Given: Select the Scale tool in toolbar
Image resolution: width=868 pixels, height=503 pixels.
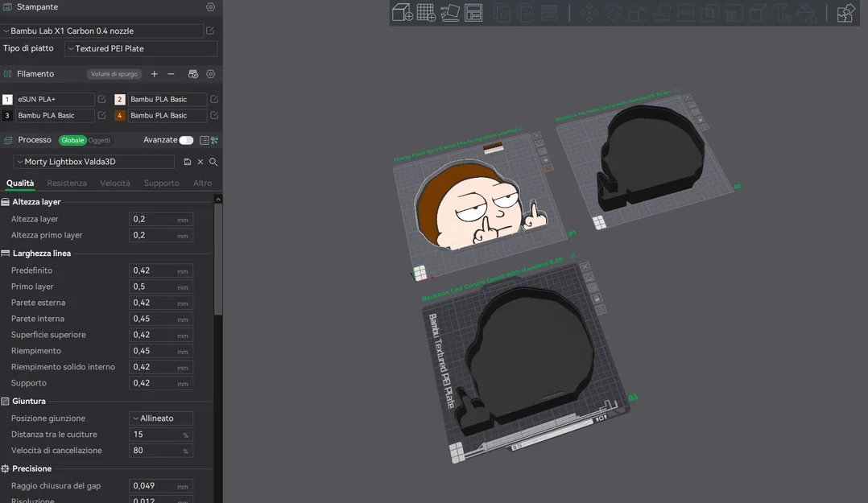Looking at the screenshot, I should point(637,13).
